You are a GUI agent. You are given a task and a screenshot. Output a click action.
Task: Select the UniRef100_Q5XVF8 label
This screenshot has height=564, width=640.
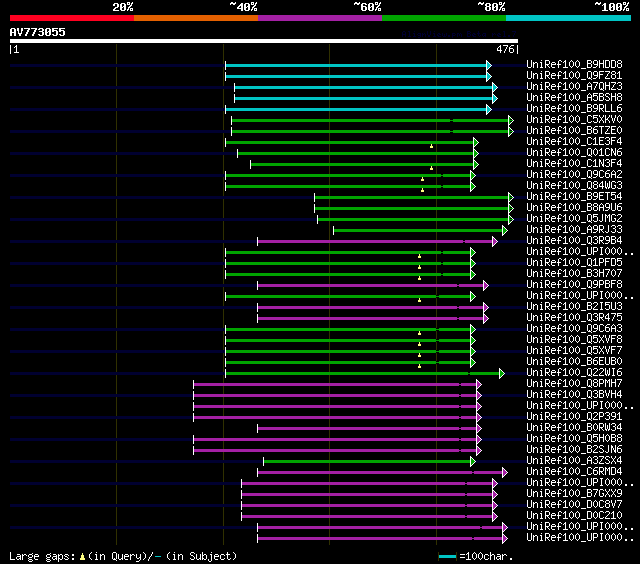(574, 340)
